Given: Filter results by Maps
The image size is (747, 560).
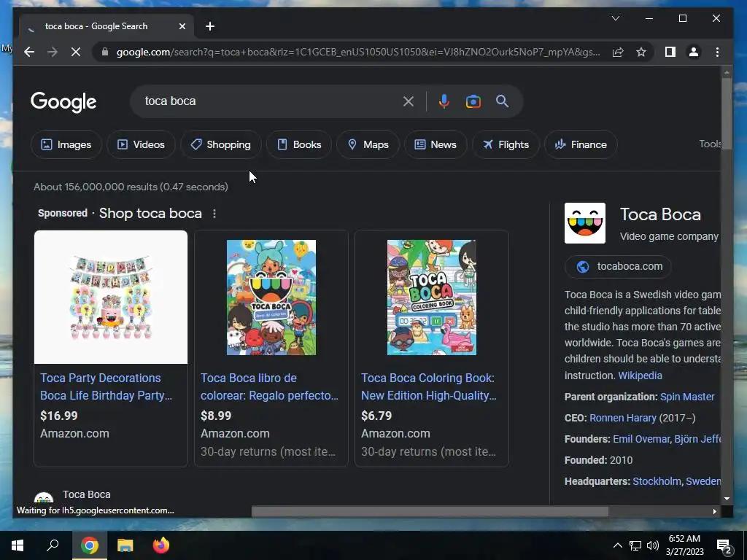Looking at the screenshot, I should pyautogui.click(x=368, y=144).
